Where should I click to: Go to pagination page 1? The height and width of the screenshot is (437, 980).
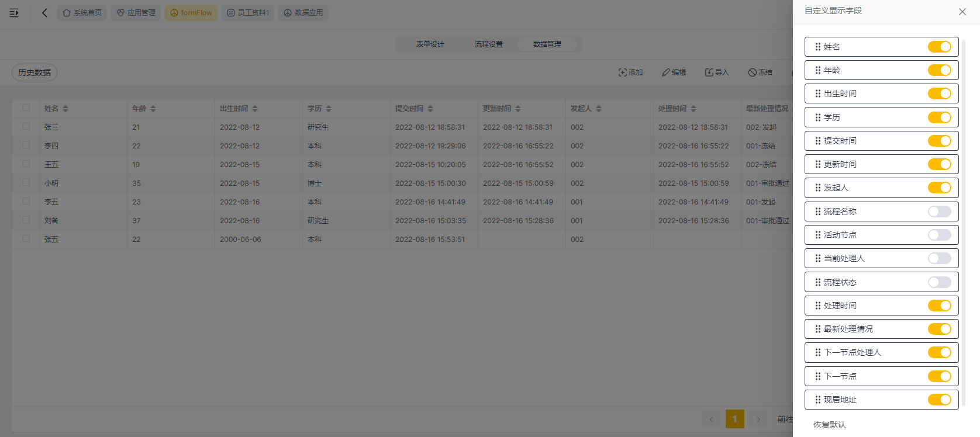(735, 419)
